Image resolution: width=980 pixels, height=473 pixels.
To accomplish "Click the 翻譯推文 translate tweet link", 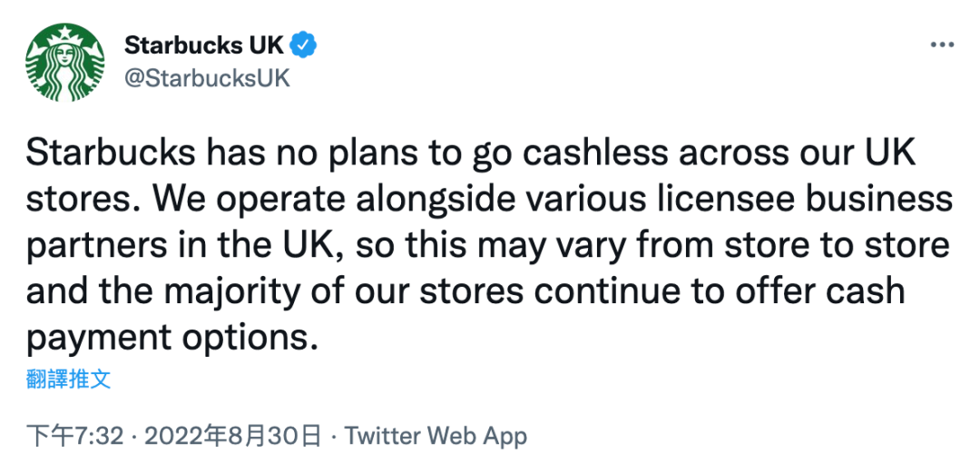I will (x=69, y=379).
